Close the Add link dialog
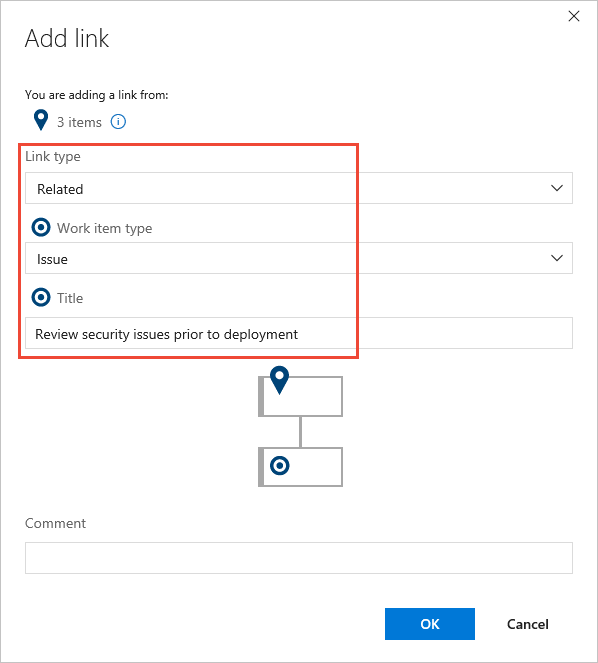Image resolution: width=598 pixels, height=663 pixels. click(573, 16)
